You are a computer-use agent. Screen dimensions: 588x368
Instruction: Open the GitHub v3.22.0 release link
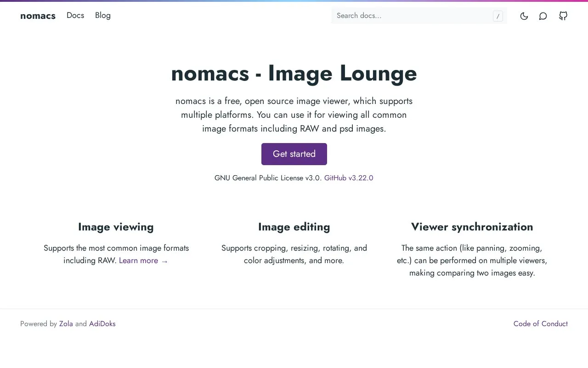(x=349, y=178)
